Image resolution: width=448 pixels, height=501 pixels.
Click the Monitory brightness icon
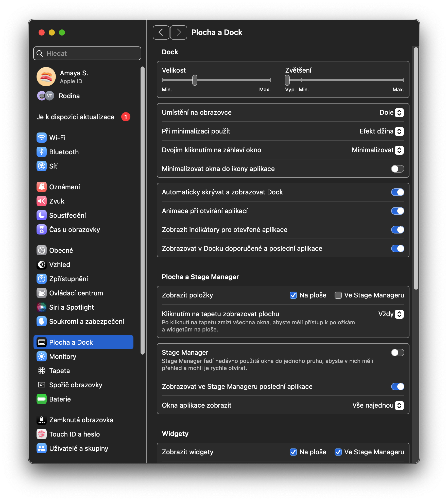point(42,357)
